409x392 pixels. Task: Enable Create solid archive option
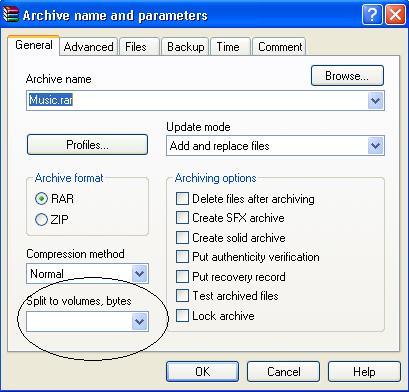click(182, 238)
